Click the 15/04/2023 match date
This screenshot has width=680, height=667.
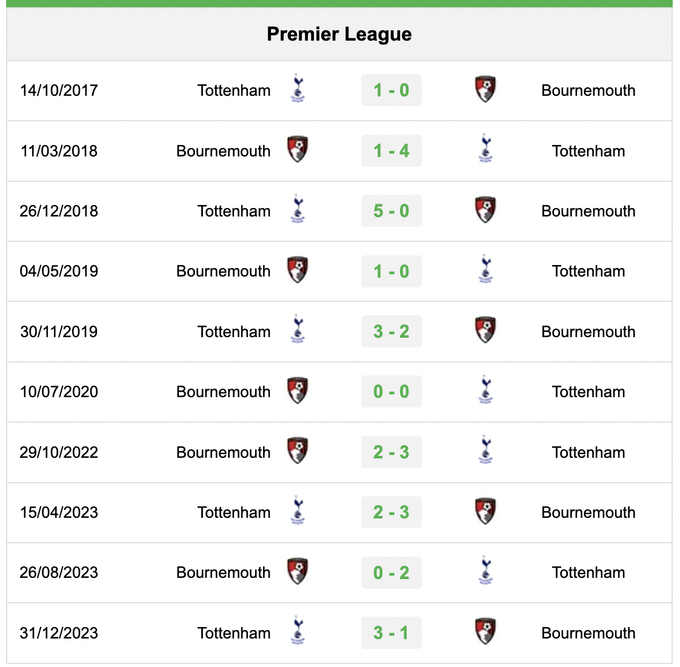point(59,512)
